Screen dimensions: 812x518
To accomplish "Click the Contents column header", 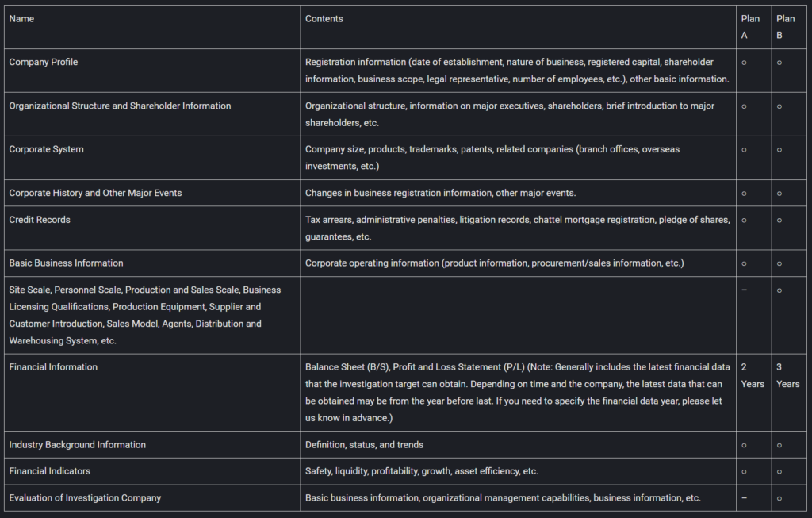I will pyautogui.click(x=324, y=19).
